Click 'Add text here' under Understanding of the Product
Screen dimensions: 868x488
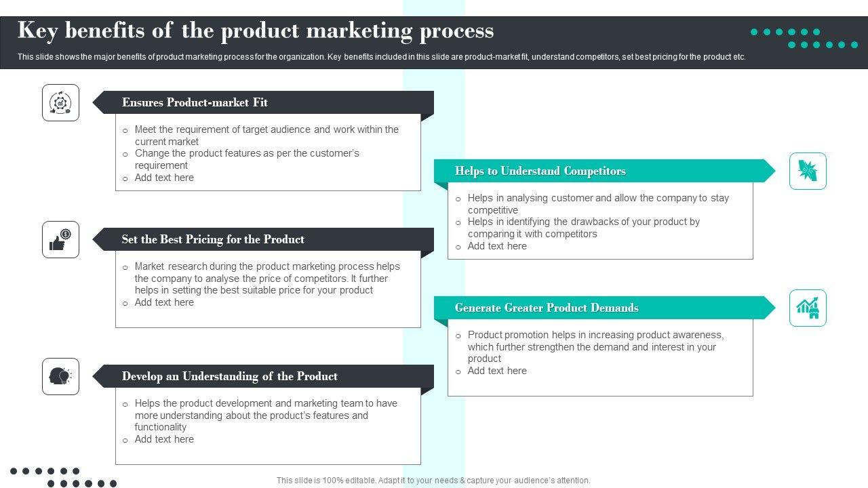(164, 439)
